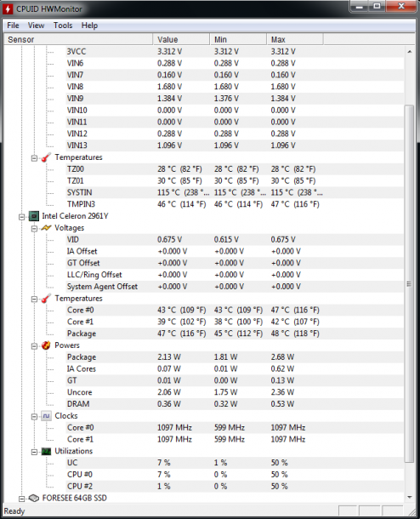Open the File menu
This screenshot has height=519, width=420.
tap(14, 26)
